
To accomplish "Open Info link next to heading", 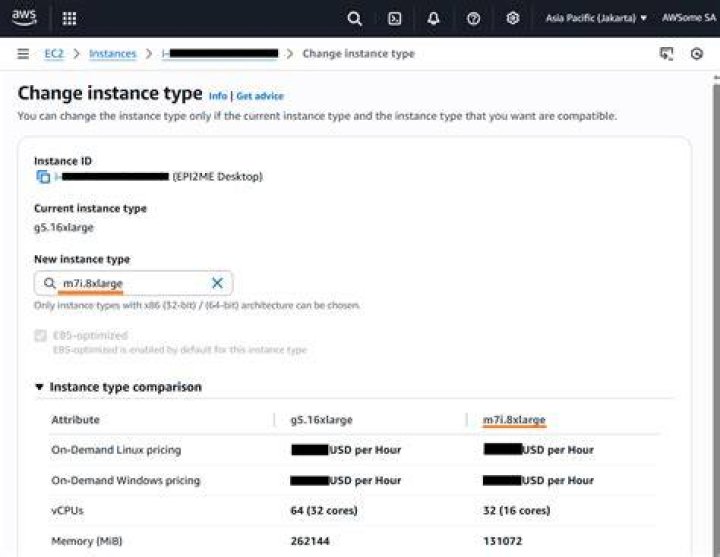I will pyautogui.click(x=218, y=96).
